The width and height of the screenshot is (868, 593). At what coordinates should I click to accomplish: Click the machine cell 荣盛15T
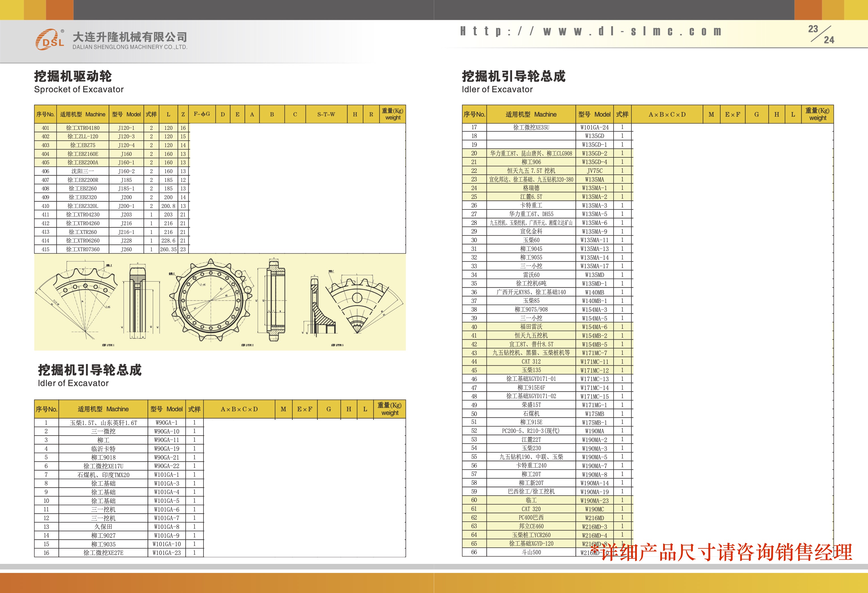tap(531, 405)
